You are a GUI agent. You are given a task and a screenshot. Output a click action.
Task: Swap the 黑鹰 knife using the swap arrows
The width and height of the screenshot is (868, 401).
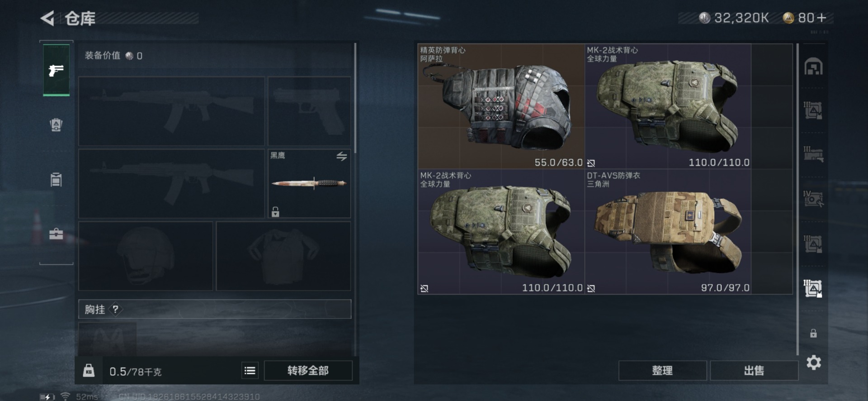(342, 156)
